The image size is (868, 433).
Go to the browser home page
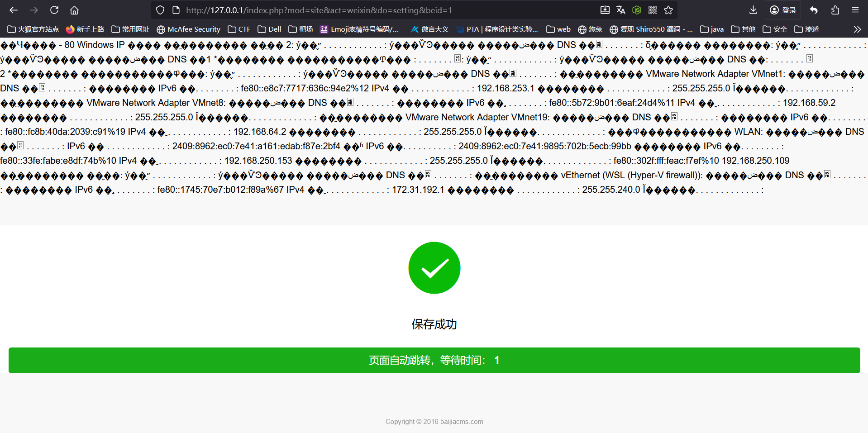coord(75,10)
